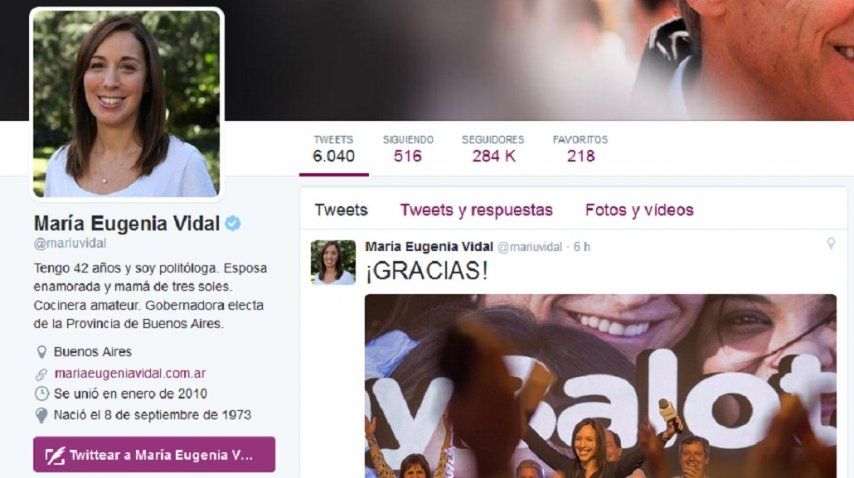854x478 pixels.
Task: Click Twittear a María Eugenia V... button
Action: [154, 454]
